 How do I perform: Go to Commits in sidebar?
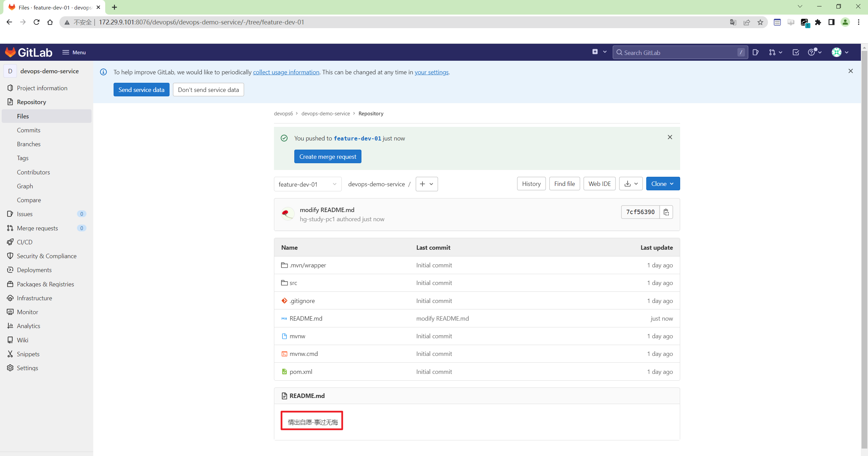click(x=28, y=130)
